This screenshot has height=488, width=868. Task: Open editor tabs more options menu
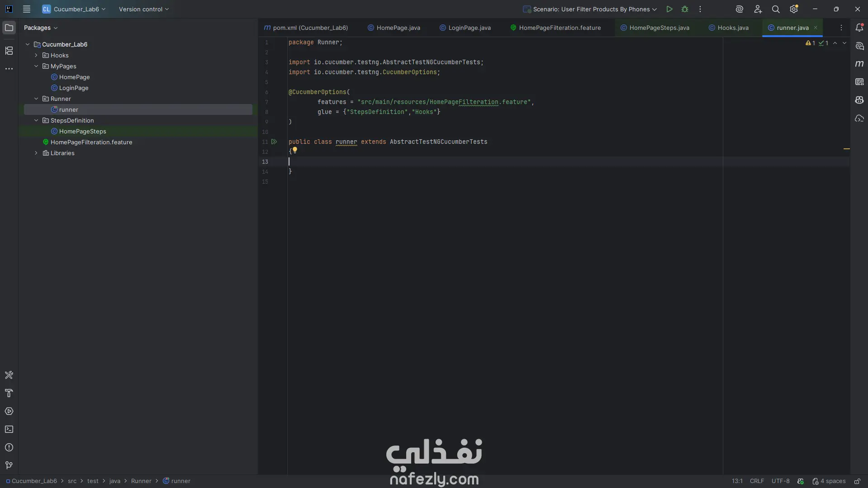point(841,28)
